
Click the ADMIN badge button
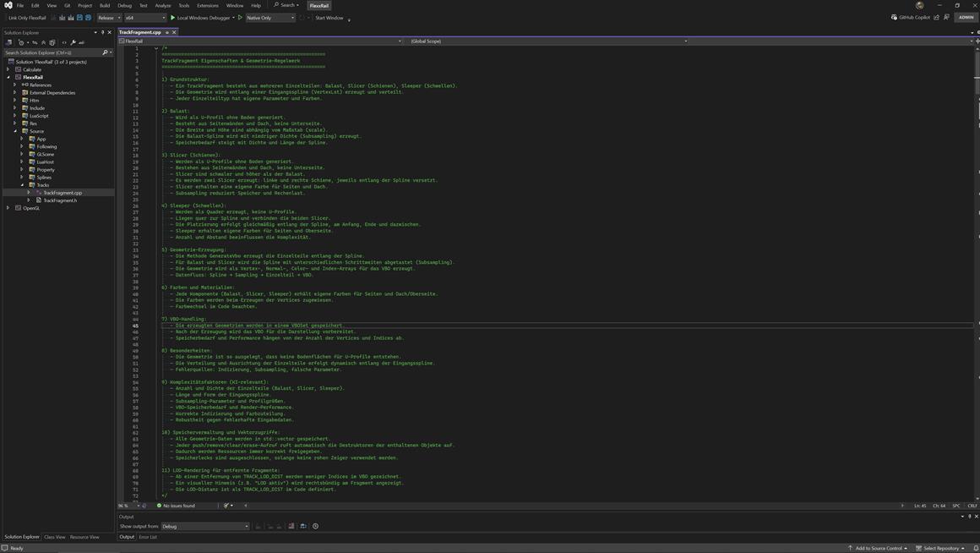[966, 18]
